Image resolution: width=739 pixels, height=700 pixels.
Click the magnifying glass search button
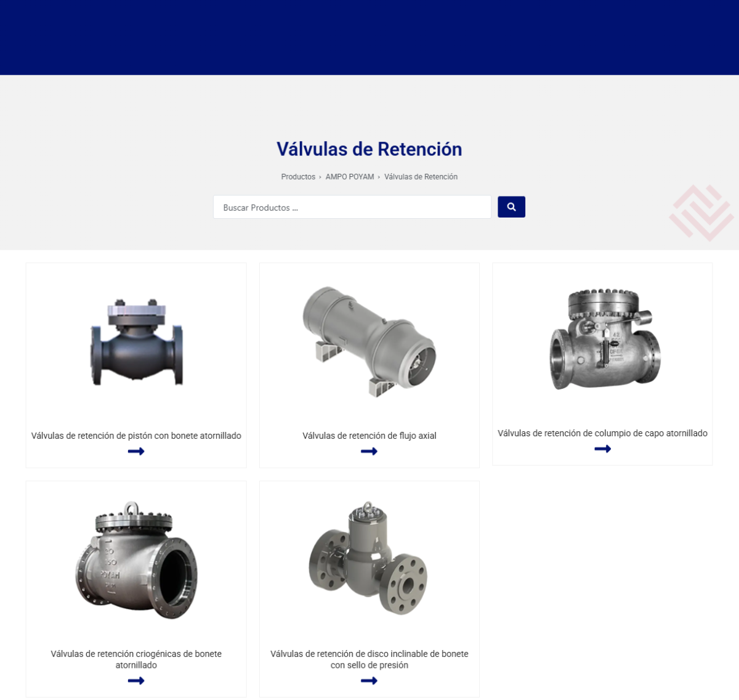pos(511,207)
